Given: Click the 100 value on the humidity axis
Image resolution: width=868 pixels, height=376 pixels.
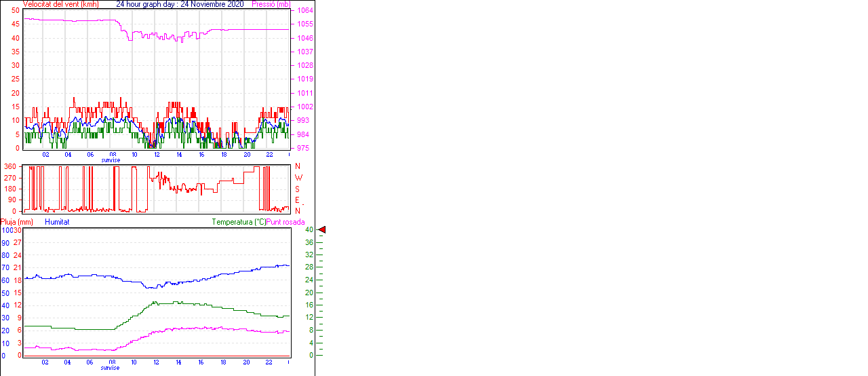Looking at the screenshot, I should (x=7, y=230).
